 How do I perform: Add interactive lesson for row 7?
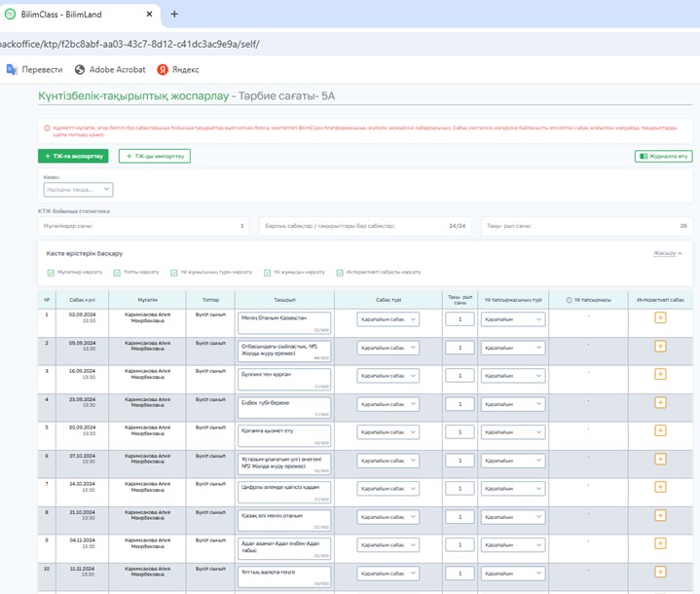point(660,487)
